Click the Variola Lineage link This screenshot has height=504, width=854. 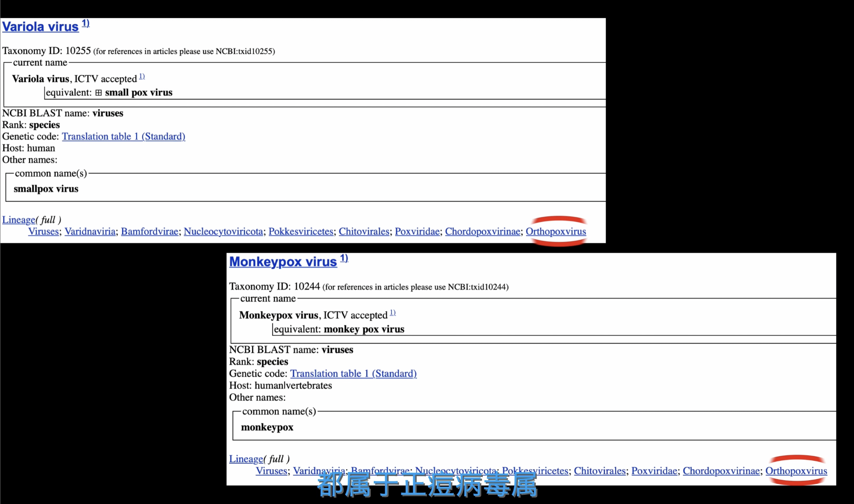18,220
